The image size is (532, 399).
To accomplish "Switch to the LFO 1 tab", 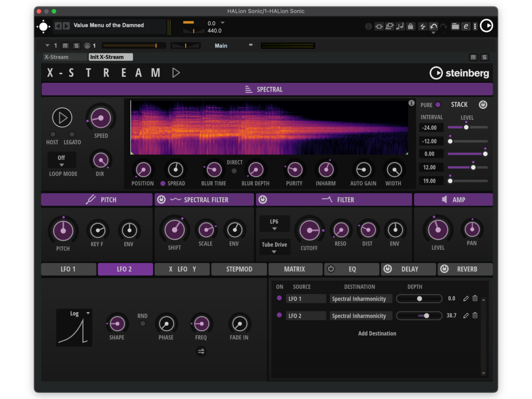I will (68, 269).
